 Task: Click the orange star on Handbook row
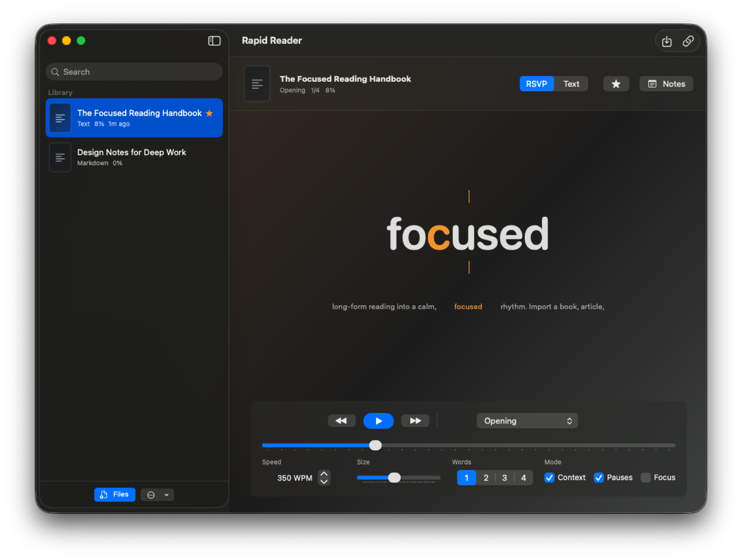point(210,113)
